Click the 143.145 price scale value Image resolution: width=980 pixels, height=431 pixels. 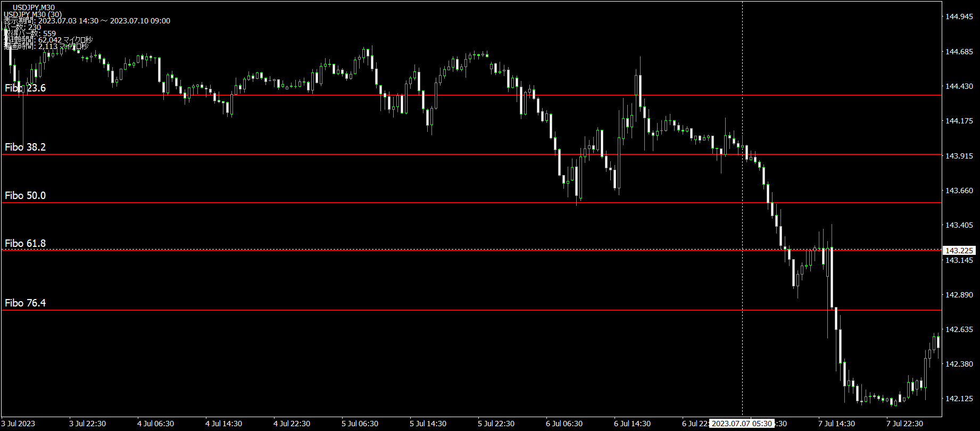coord(959,260)
